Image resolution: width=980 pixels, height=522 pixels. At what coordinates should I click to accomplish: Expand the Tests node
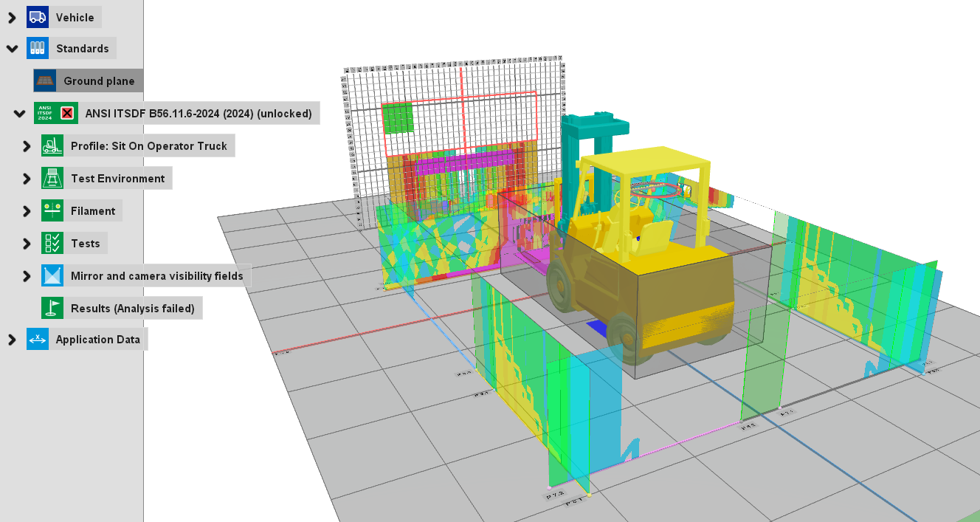pos(27,244)
